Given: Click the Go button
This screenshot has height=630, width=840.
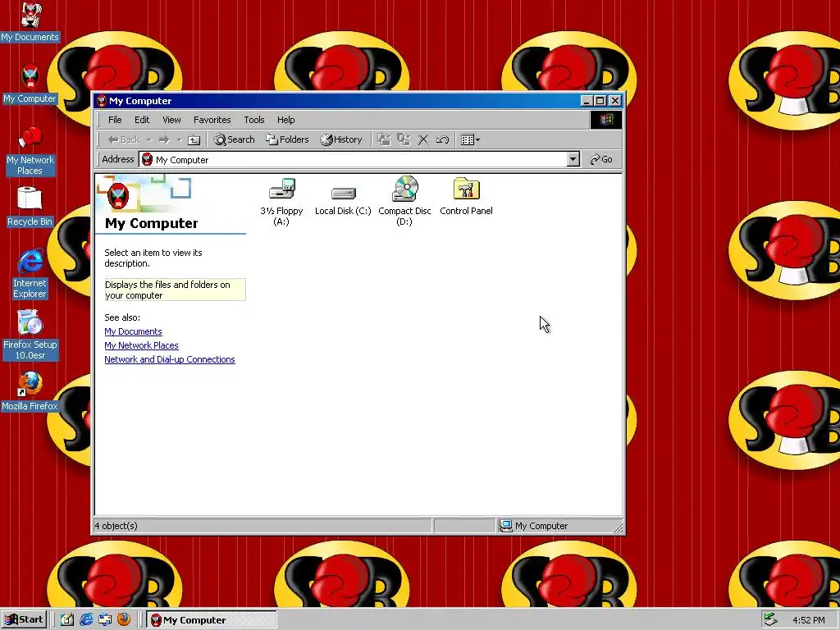Looking at the screenshot, I should [601, 159].
